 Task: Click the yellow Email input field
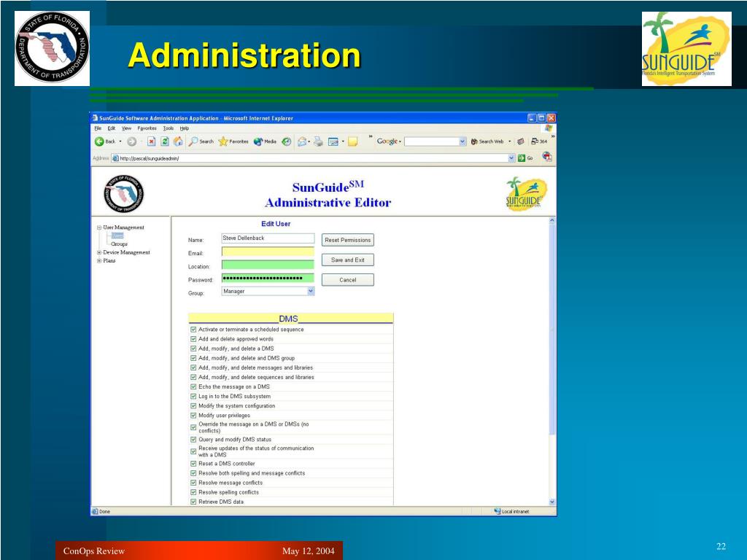pos(268,252)
